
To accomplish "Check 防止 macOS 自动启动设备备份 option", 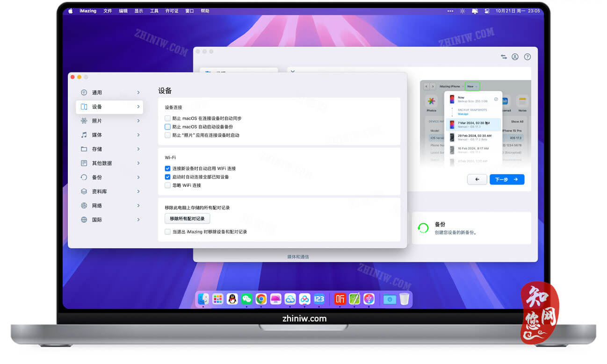I will point(168,127).
